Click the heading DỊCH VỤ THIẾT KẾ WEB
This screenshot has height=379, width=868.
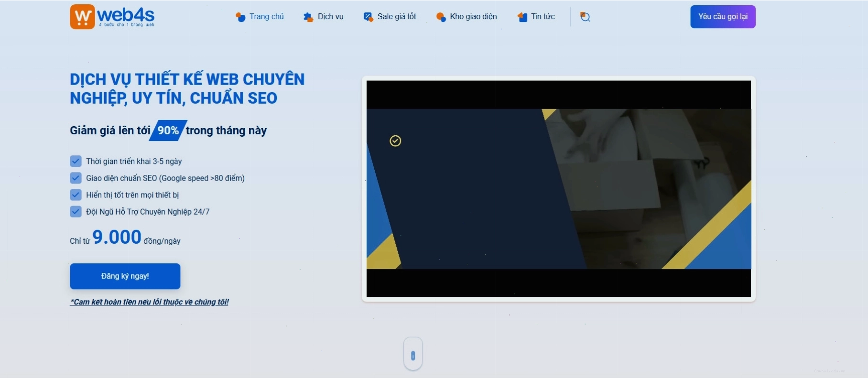187,88
